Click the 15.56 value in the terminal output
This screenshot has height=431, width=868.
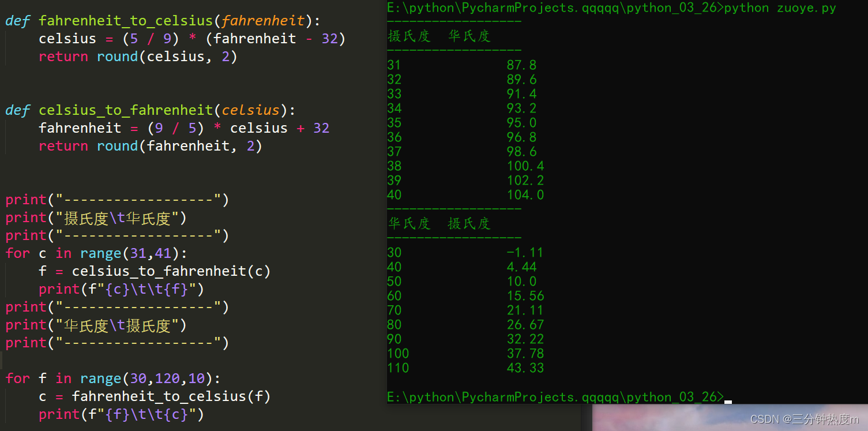pyautogui.click(x=525, y=296)
